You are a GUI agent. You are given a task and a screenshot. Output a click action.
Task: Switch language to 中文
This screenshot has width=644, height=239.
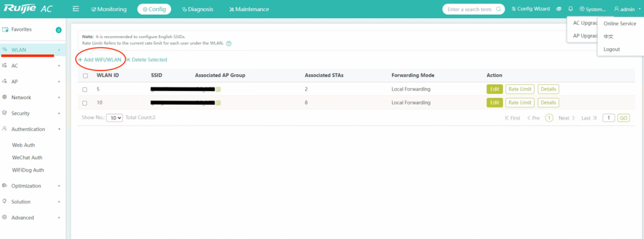pos(608,36)
